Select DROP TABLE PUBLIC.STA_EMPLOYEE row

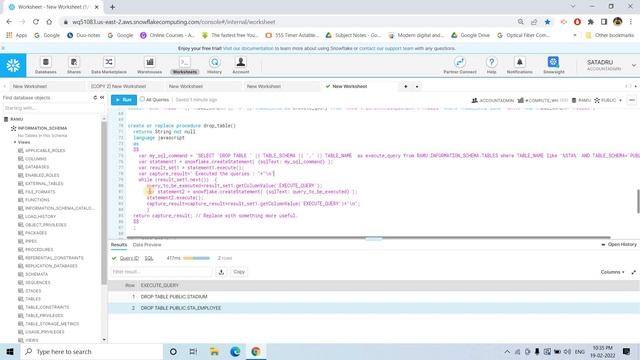pos(373,308)
